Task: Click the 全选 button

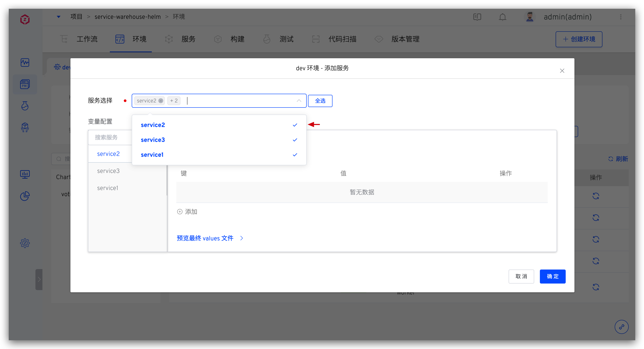Action: [x=320, y=100]
